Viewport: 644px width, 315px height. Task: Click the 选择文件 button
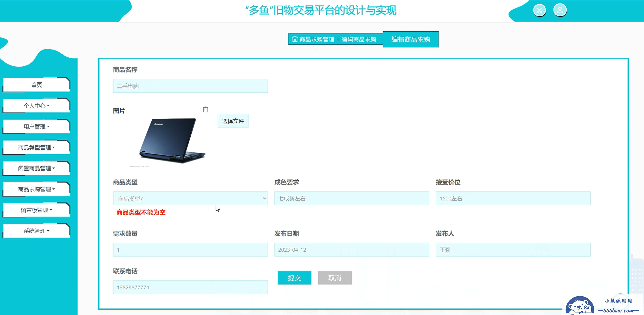(x=233, y=121)
